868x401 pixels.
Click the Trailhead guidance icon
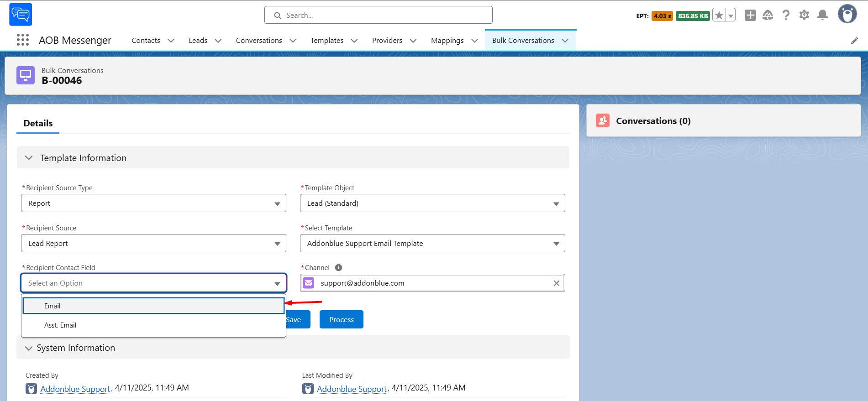pos(768,16)
